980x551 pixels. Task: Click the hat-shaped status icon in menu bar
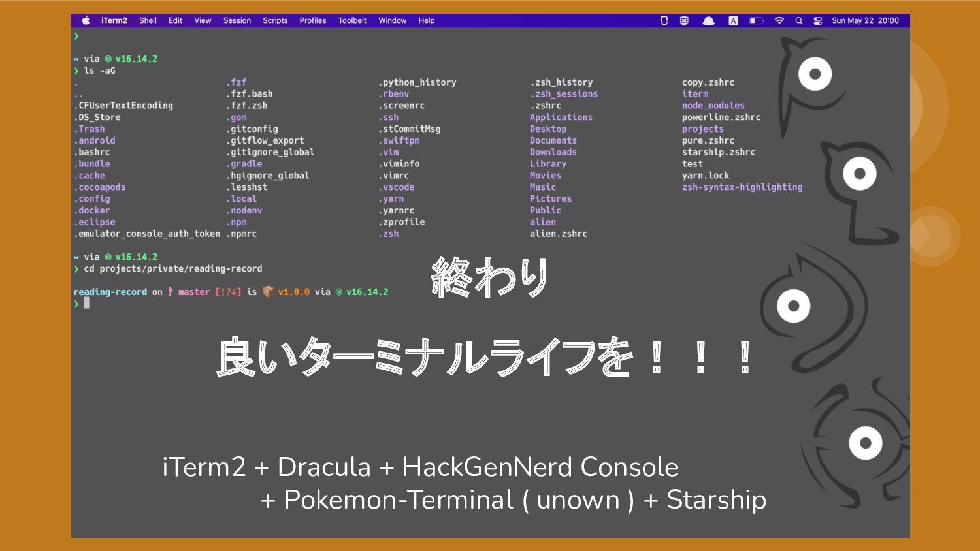tap(708, 21)
